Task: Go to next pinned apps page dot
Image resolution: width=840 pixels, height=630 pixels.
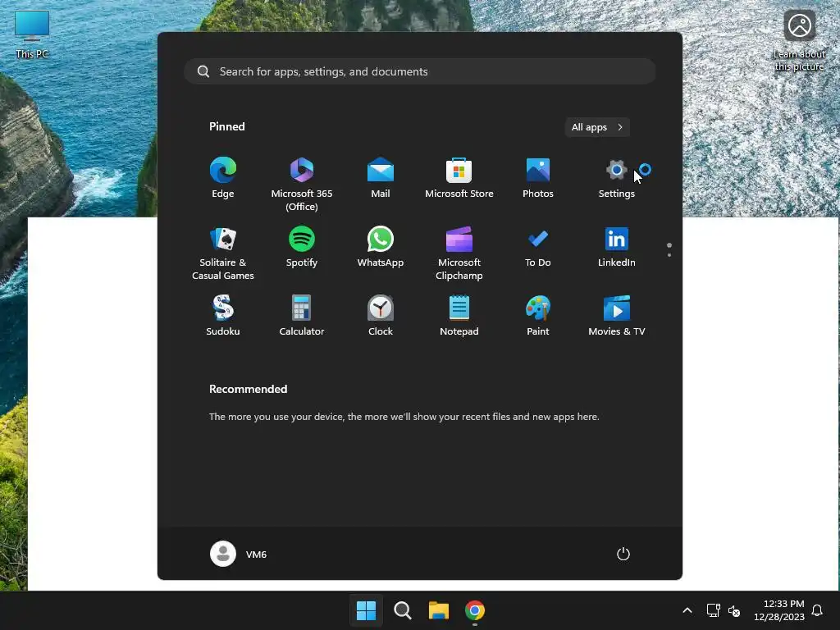Action: coord(669,255)
